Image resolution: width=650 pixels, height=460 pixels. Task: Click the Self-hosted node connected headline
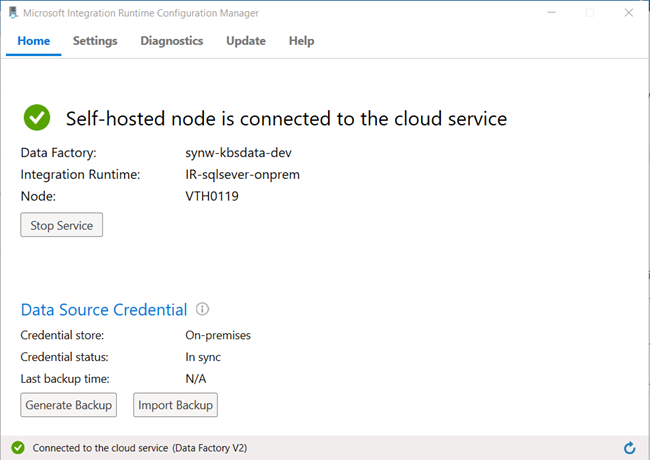click(x=286, y=119)
